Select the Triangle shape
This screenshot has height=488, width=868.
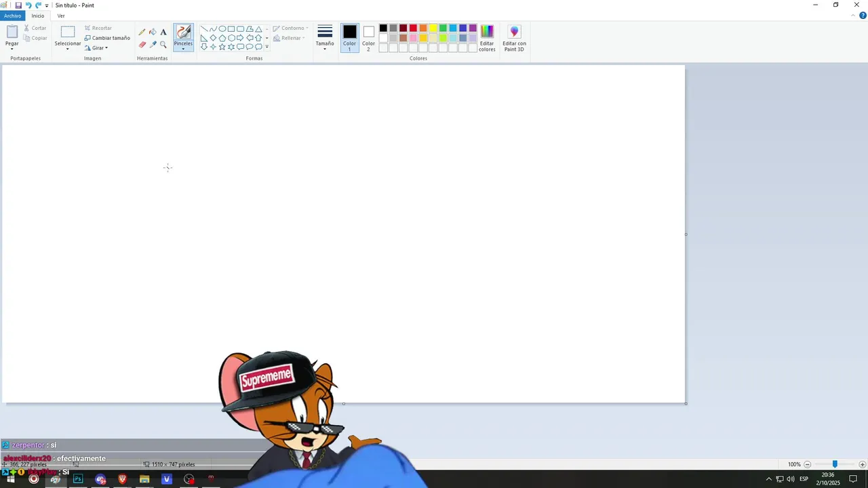point(258,29)
